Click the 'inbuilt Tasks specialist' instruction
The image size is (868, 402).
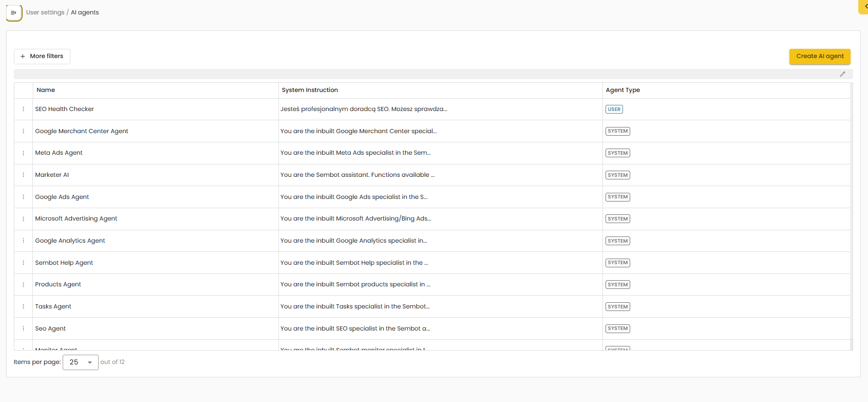click(x=355, y=306)
